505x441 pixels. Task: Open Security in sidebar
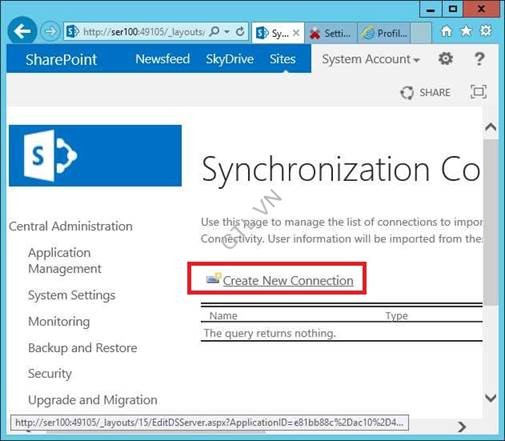pyautogui.click(x=50, y=374)
